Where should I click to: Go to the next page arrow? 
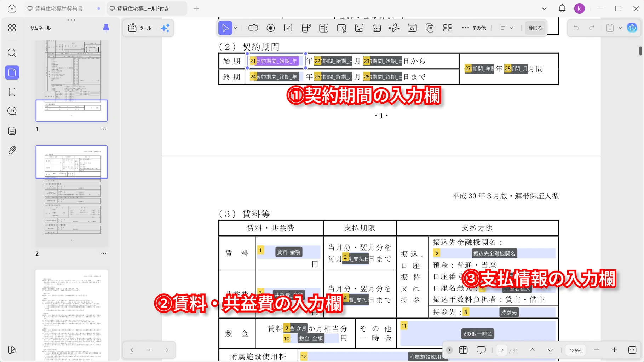(550, 350)
